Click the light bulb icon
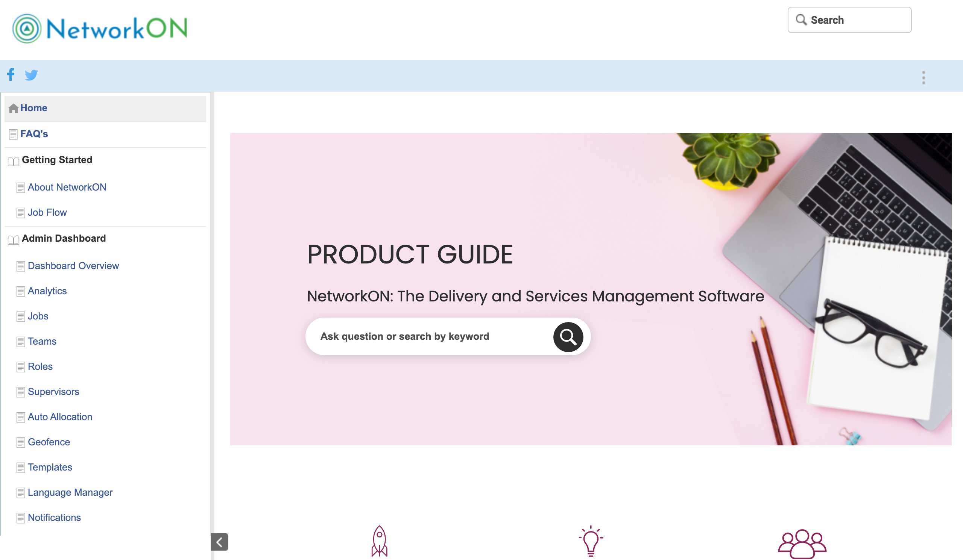This screenshot has width=963, height=560. click(x=591, y=541)
